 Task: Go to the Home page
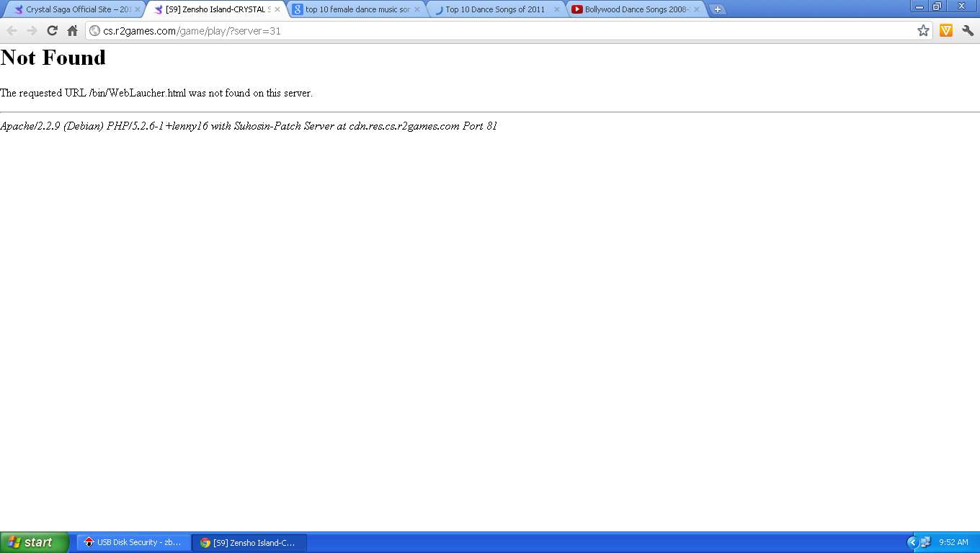(72, 30)
